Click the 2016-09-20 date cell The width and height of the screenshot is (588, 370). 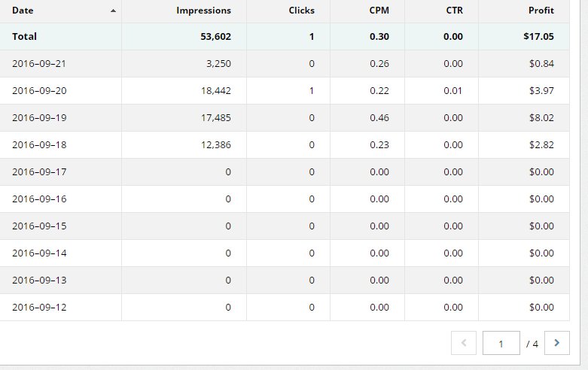39,91
